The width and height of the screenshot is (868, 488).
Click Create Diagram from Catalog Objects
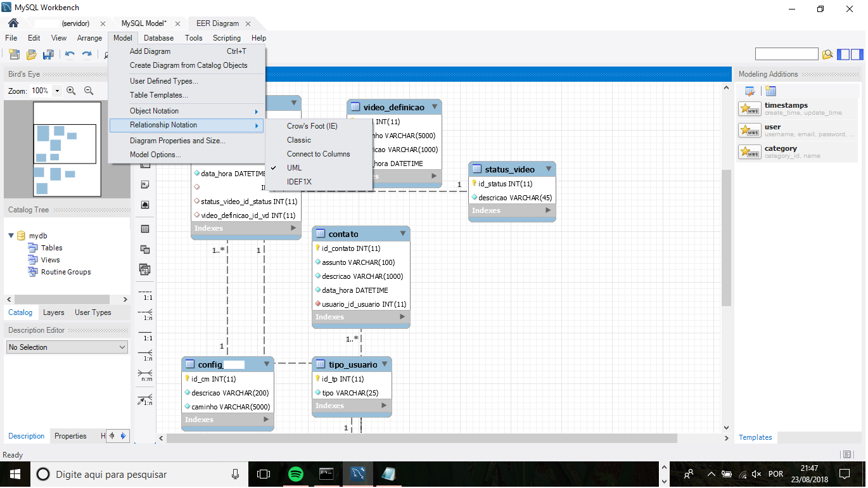pos(186,65)
